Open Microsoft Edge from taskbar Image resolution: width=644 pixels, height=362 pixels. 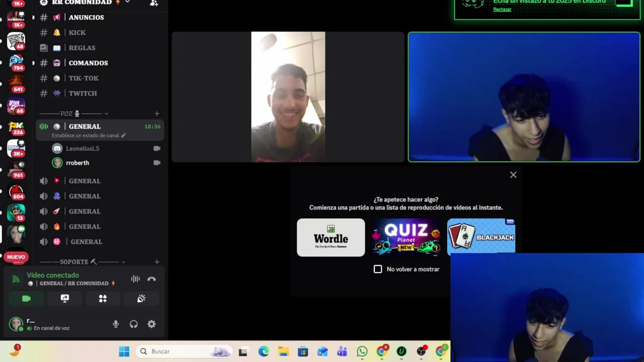click(264, 351)
